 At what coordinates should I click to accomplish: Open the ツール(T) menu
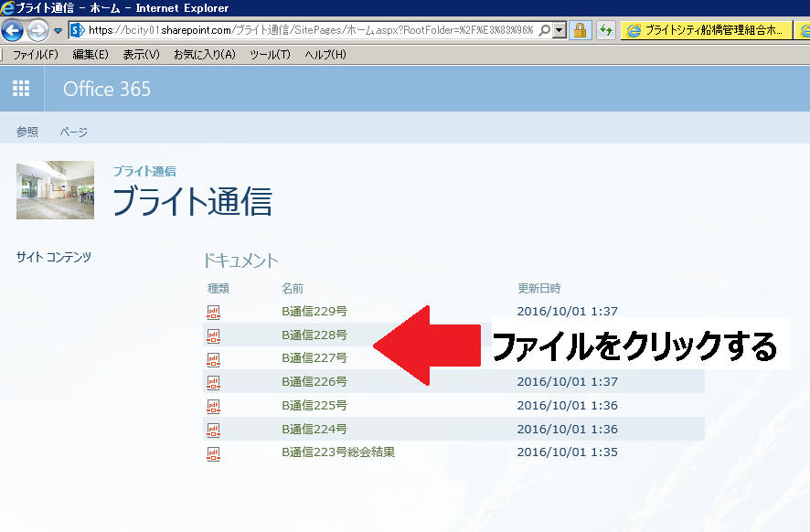coord(270,54)
